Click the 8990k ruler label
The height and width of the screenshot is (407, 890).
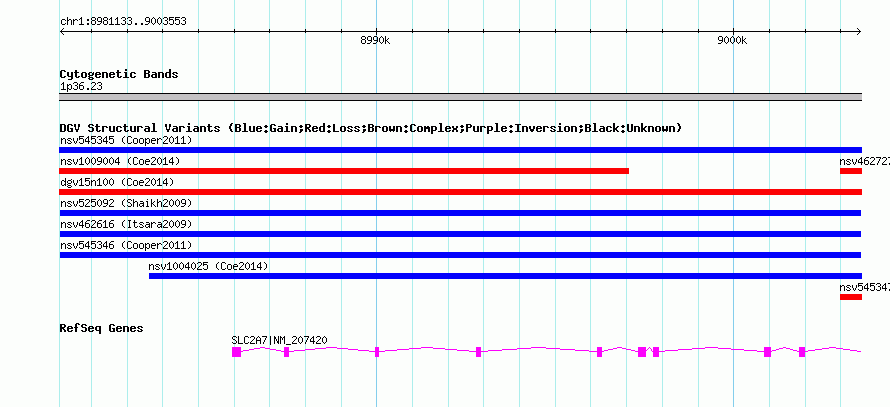[x=375, y=40]
